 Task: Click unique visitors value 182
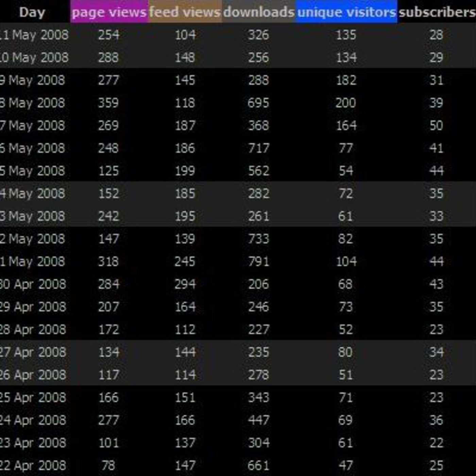click(x=346, y=80)
